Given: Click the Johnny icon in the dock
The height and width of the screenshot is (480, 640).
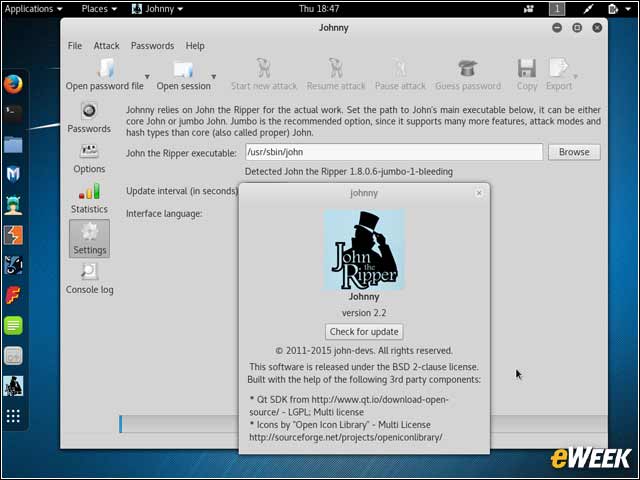Looking at the screenshot, I should coord(13,386).
